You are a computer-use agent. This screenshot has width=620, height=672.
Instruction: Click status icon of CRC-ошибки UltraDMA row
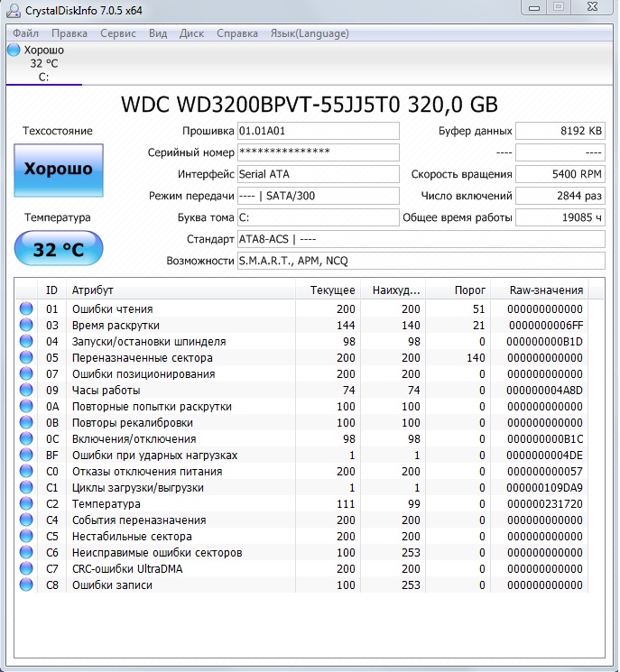coord(26,569)
